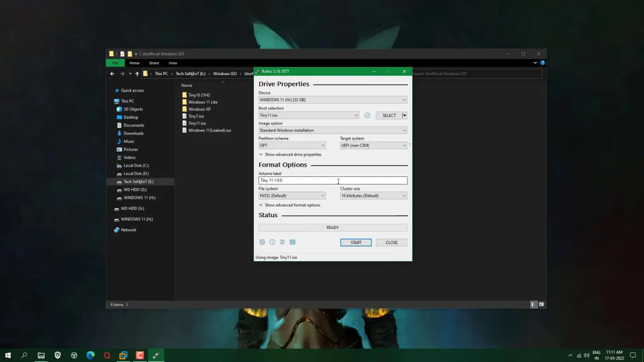This screenshot has width=644, height=362.
Task: Click This PC in the address breadcrumb
Action: click(x=162, y=73)
